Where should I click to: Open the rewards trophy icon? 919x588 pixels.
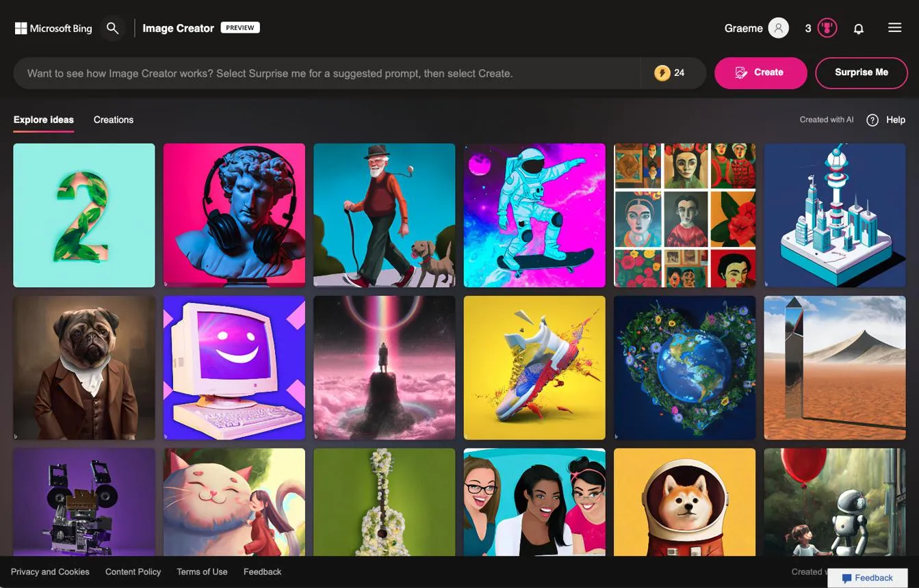(827, 28)
